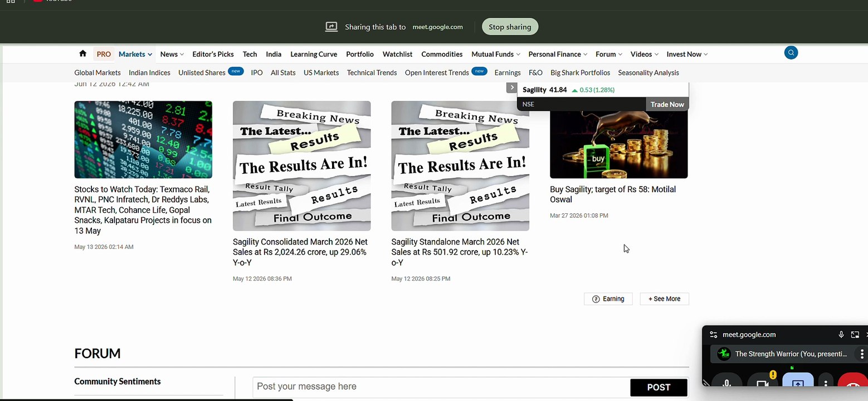Click the + See More button
The width and height of the screenshot is (868, 401).
[x=664, y=299]
